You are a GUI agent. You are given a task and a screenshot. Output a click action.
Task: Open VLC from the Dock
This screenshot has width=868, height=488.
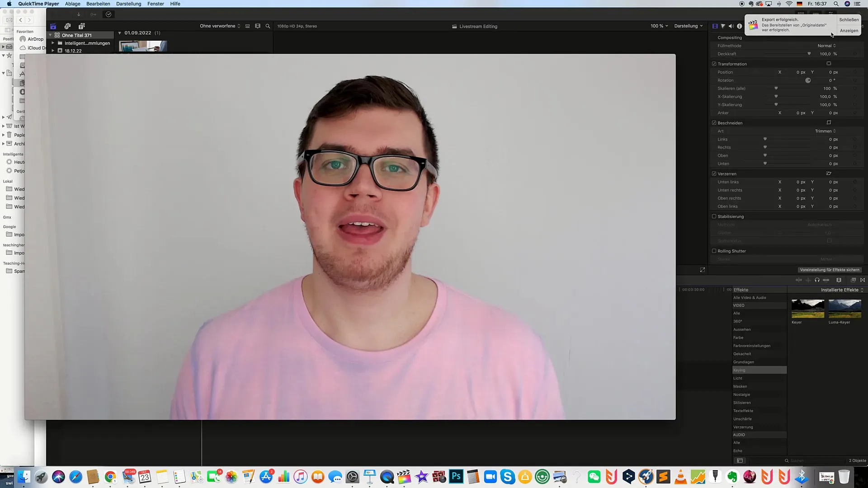[680, 477]
